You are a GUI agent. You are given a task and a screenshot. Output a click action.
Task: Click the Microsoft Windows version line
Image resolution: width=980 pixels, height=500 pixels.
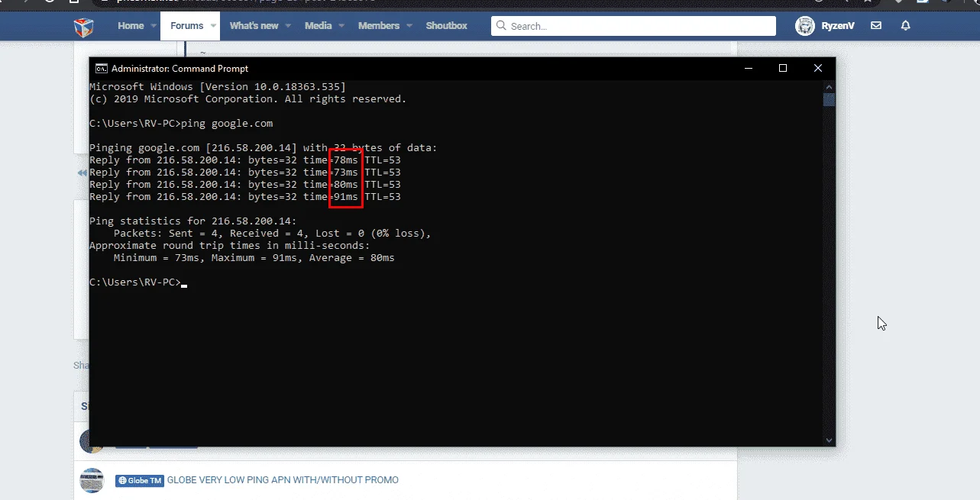coord(218,87)
